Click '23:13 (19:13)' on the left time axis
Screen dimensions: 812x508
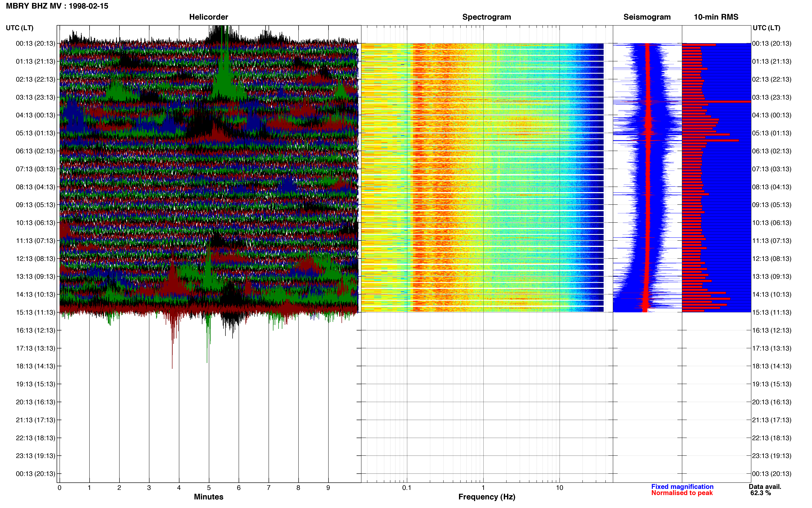pyautogui.click(x=36, y=456)
